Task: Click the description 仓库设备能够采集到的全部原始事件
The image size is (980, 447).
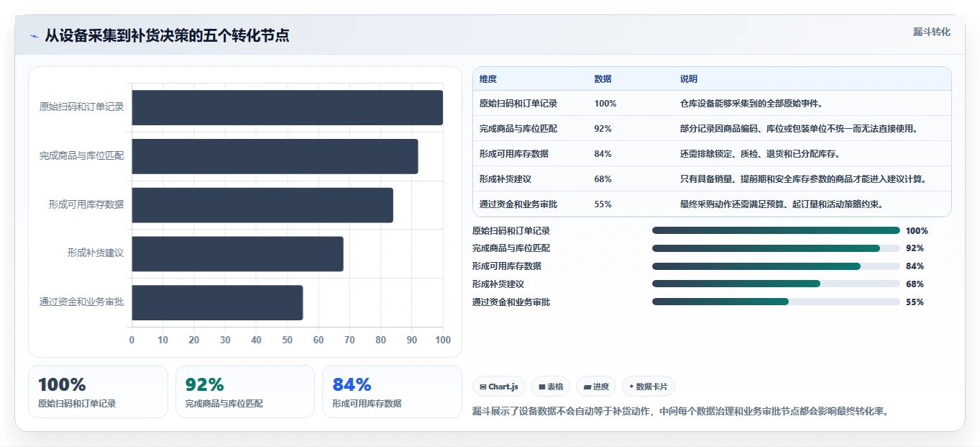Action: click(x=751, y=104)
